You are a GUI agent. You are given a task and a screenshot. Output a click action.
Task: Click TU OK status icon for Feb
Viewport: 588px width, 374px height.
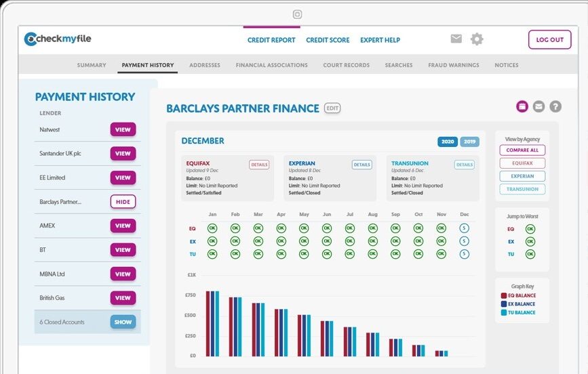[235, 254]
